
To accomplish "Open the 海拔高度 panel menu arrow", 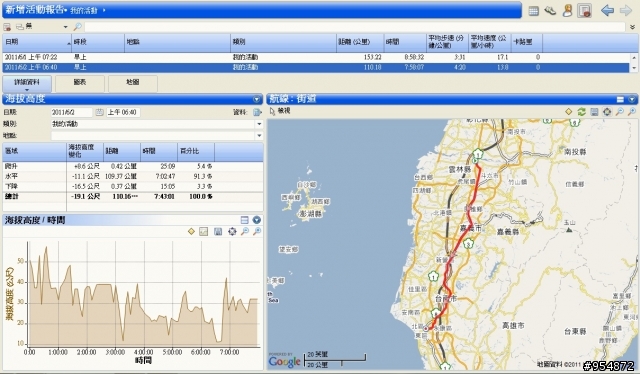I will 256,99.
